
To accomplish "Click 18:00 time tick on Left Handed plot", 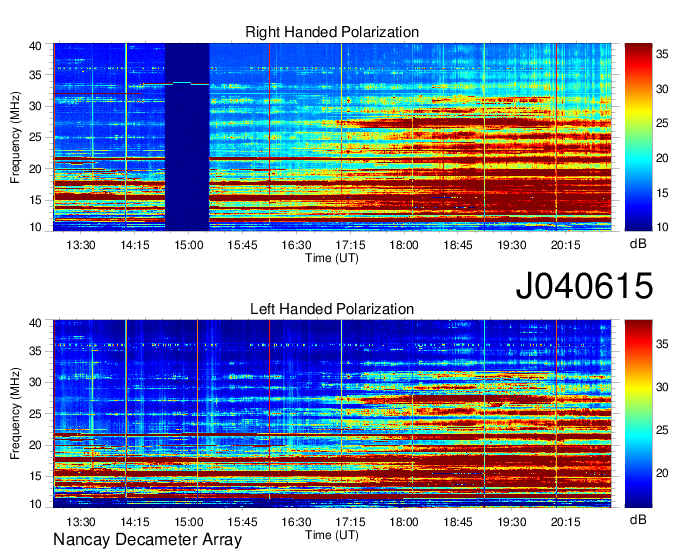I will tap(404, 522).
